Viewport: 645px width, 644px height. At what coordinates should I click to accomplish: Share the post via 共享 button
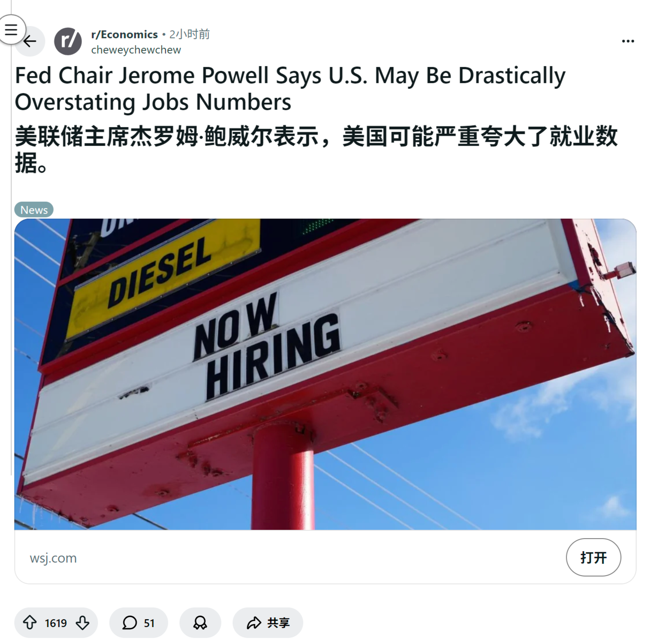click(268, 622)
